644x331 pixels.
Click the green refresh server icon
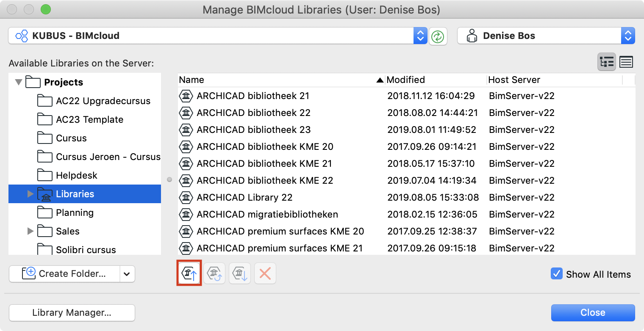coord(438,36)
